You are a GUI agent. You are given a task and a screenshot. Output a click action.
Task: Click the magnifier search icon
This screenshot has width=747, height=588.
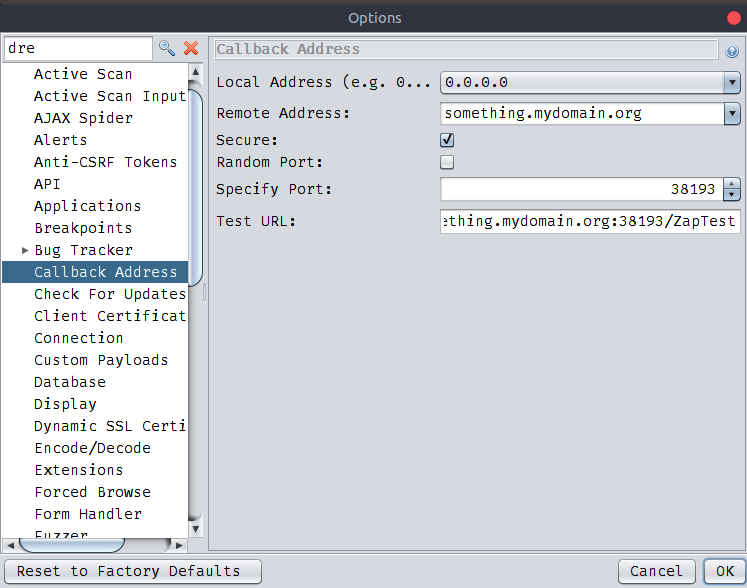(166, 48)
